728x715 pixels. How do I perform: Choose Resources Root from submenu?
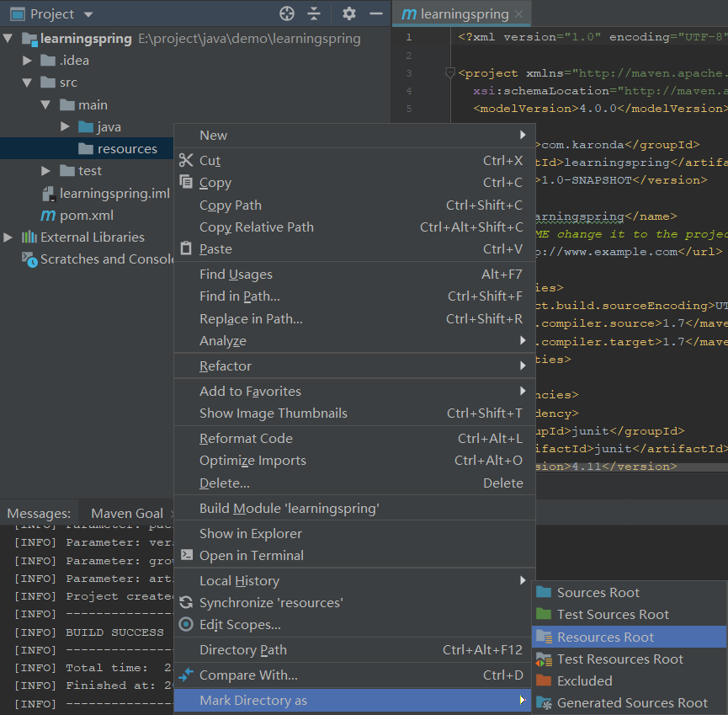point(605,637)
